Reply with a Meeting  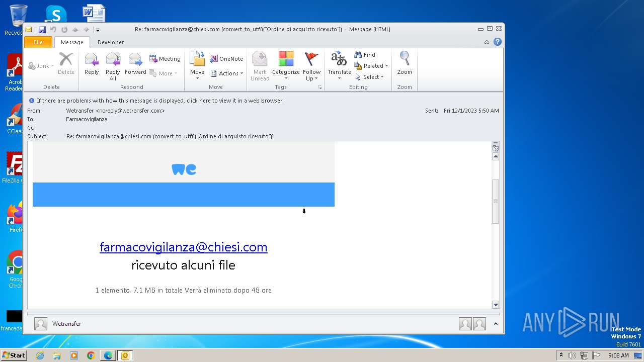tap(165, 59)
